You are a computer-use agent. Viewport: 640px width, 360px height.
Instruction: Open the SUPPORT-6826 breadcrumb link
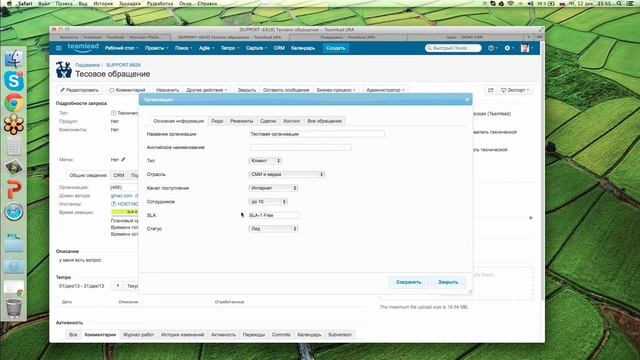click(123, 65)
